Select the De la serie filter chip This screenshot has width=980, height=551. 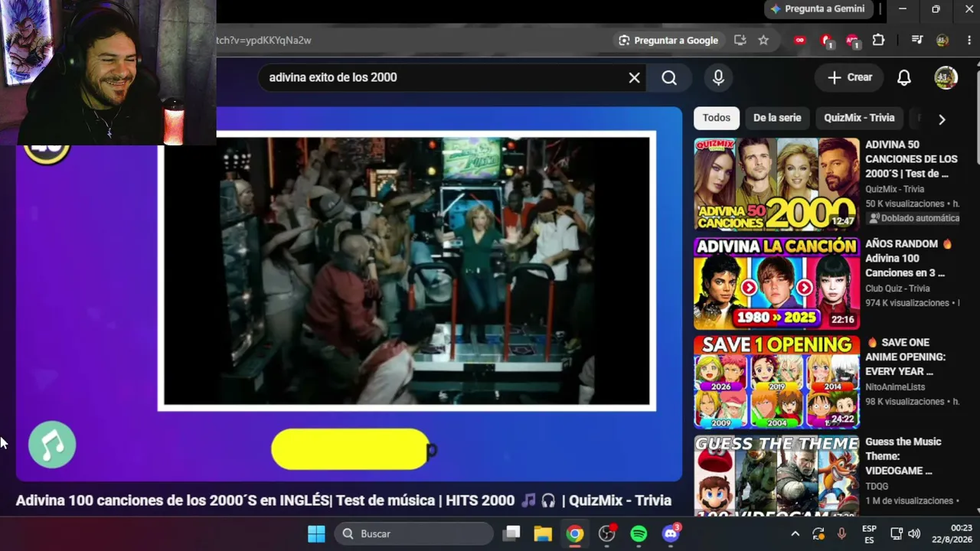[777, 118]
